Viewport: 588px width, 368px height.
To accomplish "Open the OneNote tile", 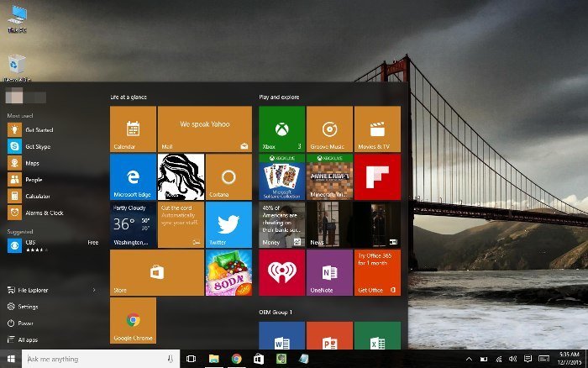I will click(x=329, y=273).
